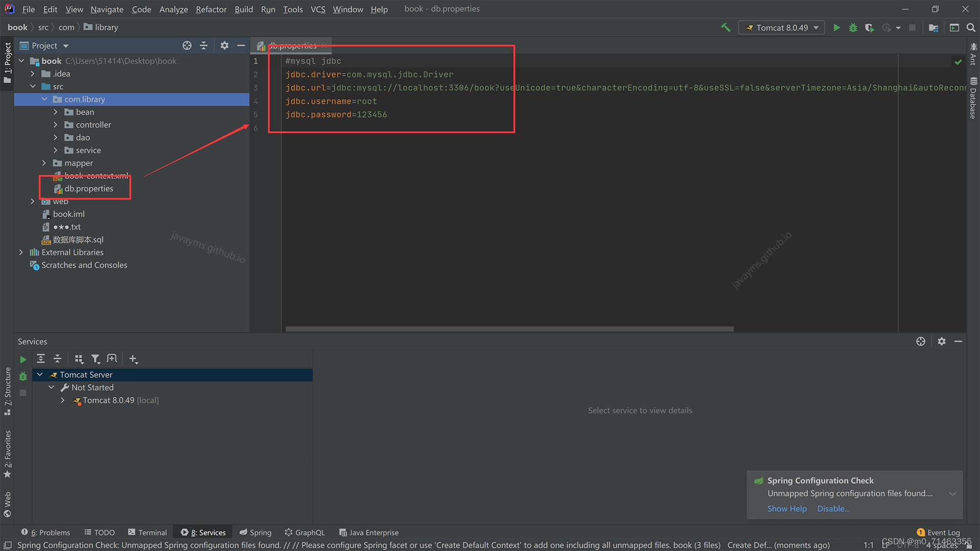Expand the mapper folder in the project tree
980x551 pixels.
[x=44, y=163]
